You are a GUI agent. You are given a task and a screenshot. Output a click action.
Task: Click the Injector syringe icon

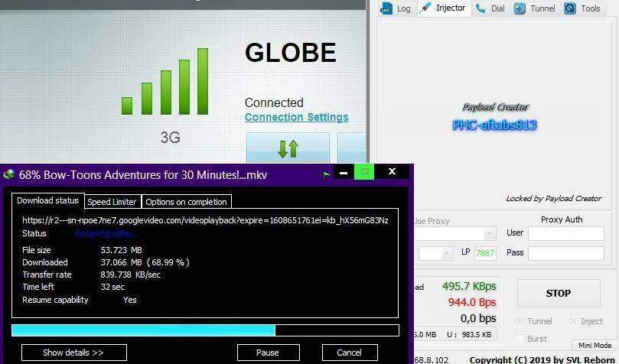(x=425, y=8)
